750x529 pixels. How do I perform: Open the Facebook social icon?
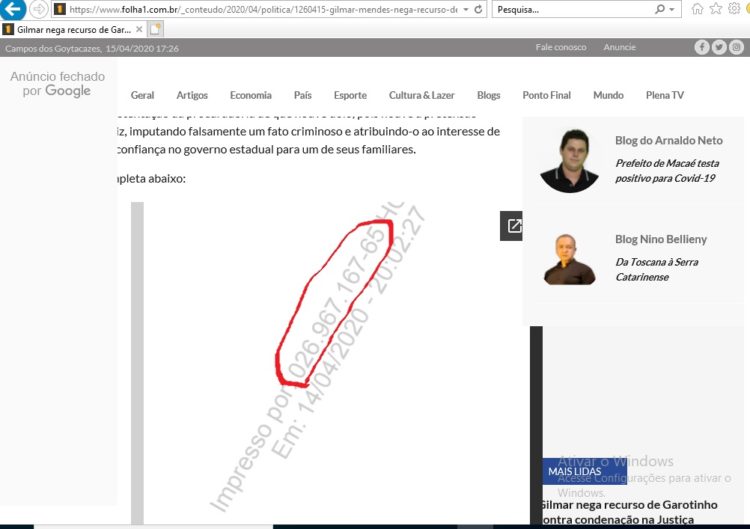[x=702, y=47]
